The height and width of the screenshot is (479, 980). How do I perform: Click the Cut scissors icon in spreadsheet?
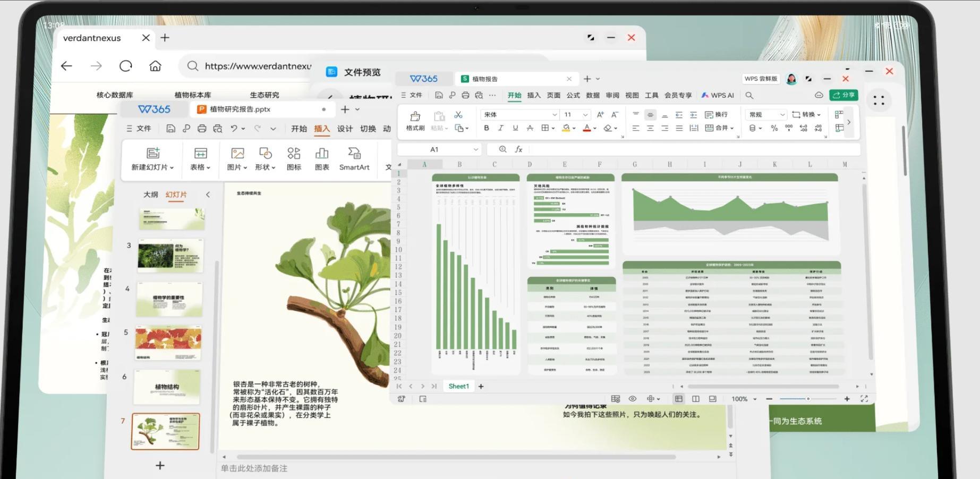(x=458, y=114)
